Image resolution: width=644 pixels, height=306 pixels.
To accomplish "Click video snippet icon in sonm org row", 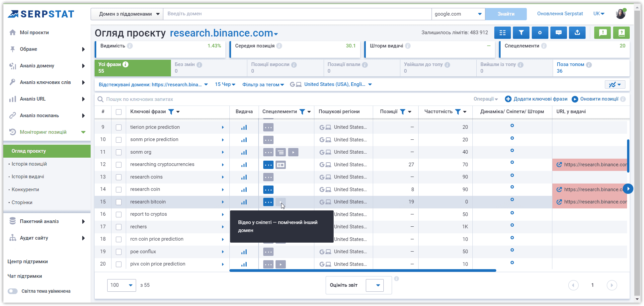I will [x=293, y=152].
